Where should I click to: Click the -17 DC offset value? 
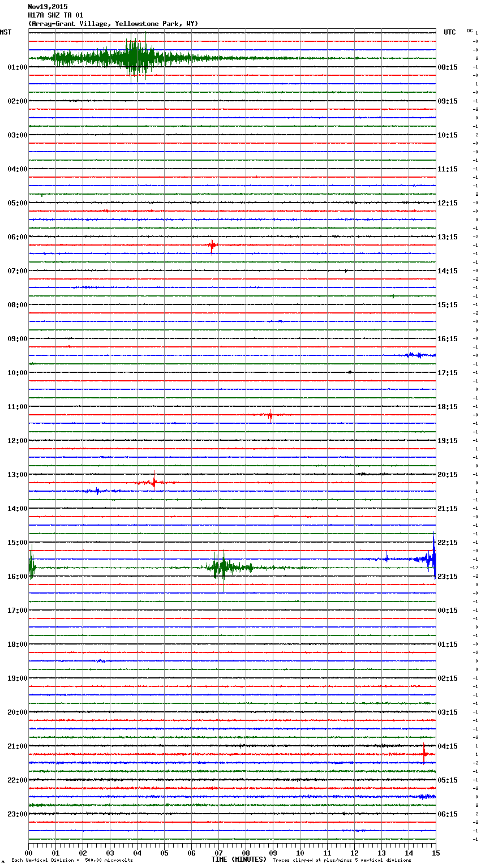click(x=474, y=568)
